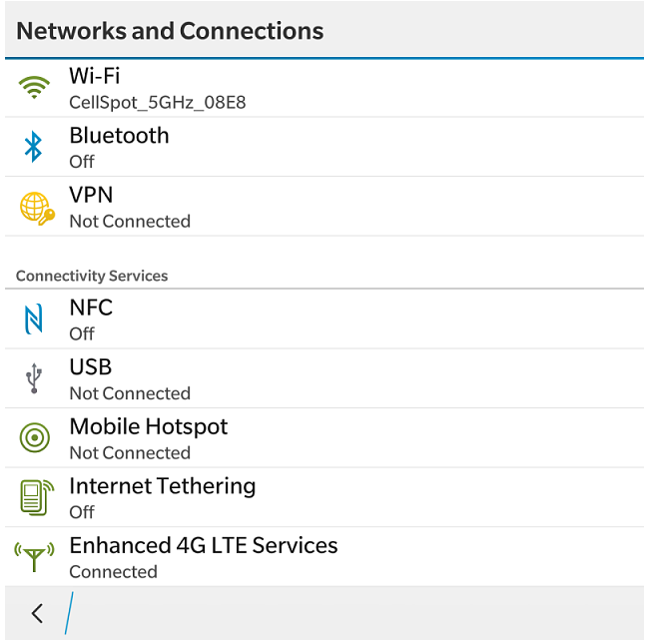
Task: Click the Mobile Hotspot target icon
Action: pos(34,438)
